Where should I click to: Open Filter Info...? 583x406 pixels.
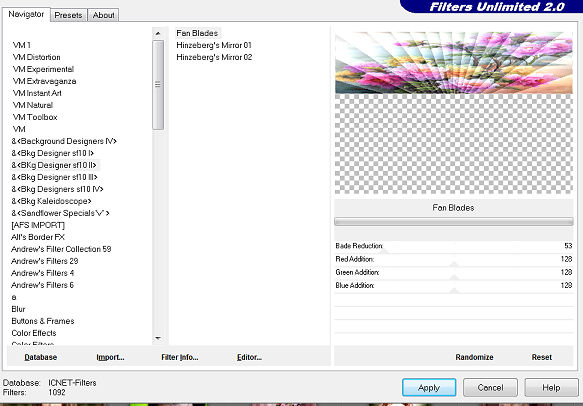180,357
